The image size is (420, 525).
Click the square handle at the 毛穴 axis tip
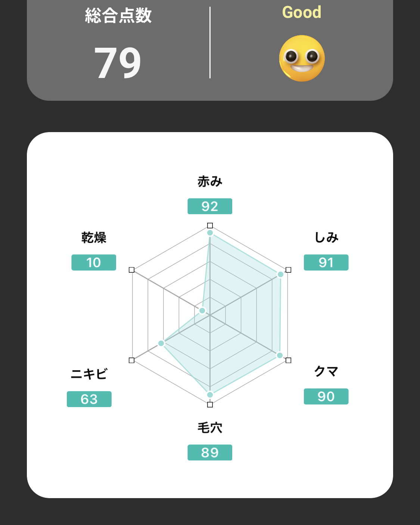(x=210, y=404)
